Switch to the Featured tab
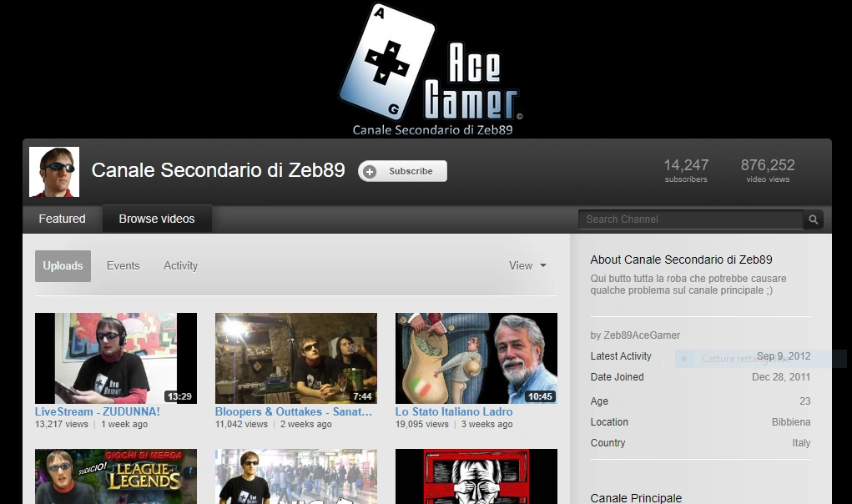 62,219
